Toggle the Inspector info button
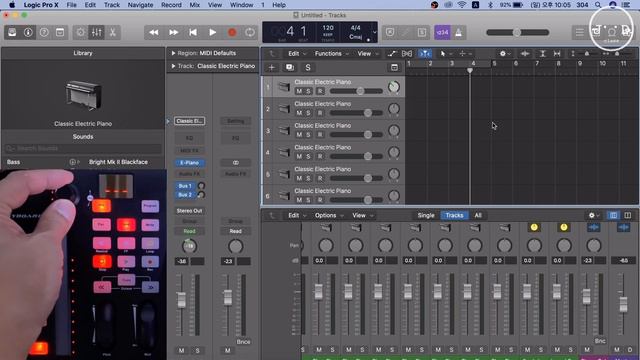The height and width of the screenshot is (360, 640). [28, 32]
